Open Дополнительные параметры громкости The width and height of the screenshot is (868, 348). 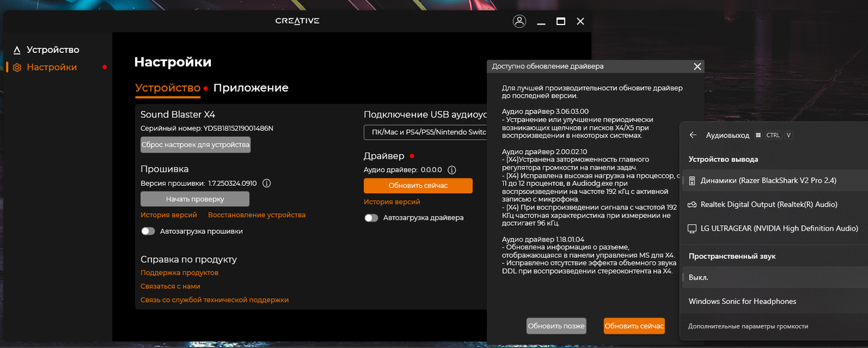[x=748, y=326]
